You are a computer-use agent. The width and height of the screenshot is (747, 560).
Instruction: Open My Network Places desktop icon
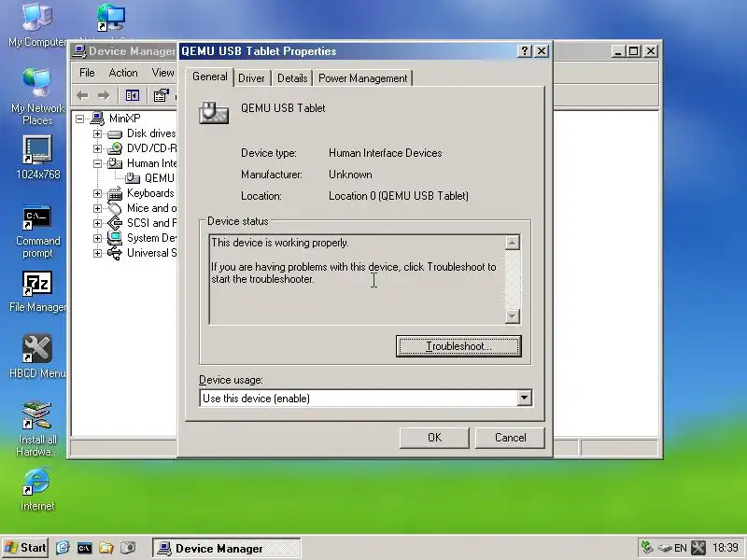coord(37,96)
